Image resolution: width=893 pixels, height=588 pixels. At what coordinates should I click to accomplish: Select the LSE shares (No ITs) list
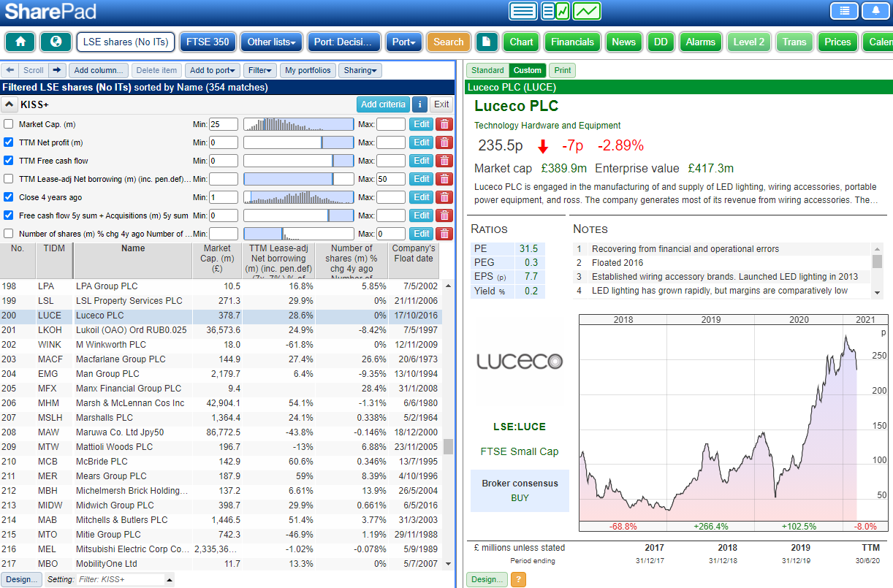[x=126, y=42]
